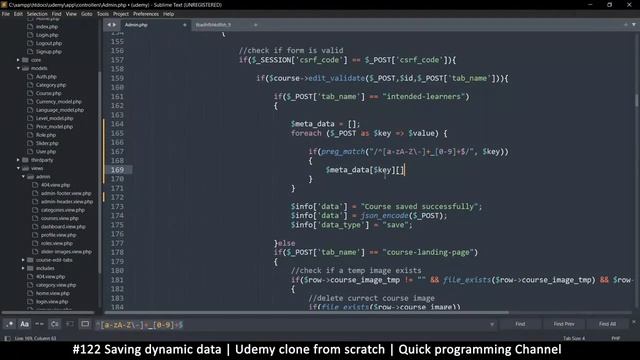Viewport: 640px width, 360px height.
Task: Open Logout.php in sidebar
Action: tap(49, 43)
